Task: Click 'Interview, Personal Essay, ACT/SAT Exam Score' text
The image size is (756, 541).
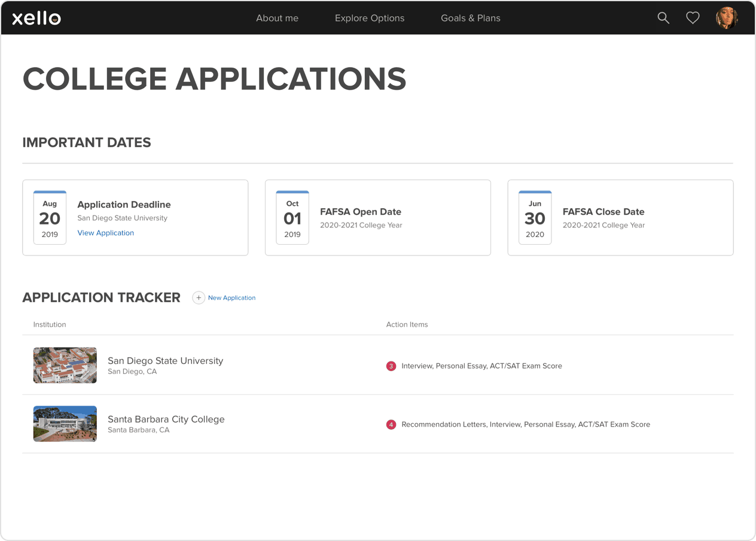Action: click(482, 366)
